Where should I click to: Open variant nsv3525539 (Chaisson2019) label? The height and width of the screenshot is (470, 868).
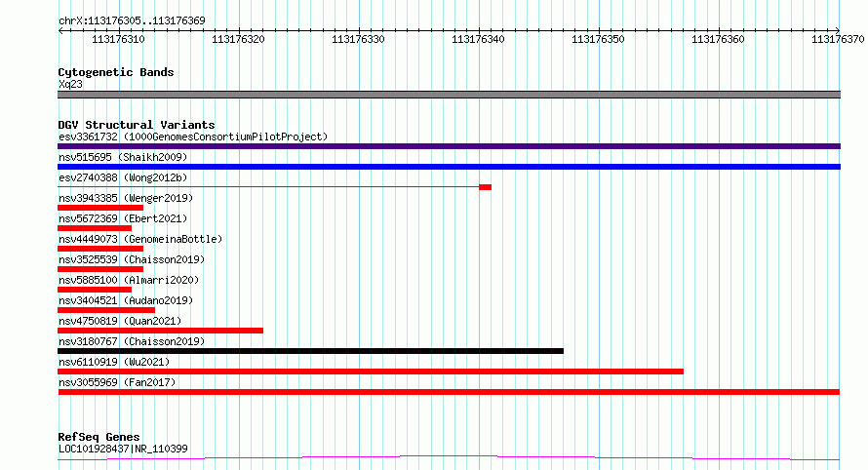coord(132,259)
